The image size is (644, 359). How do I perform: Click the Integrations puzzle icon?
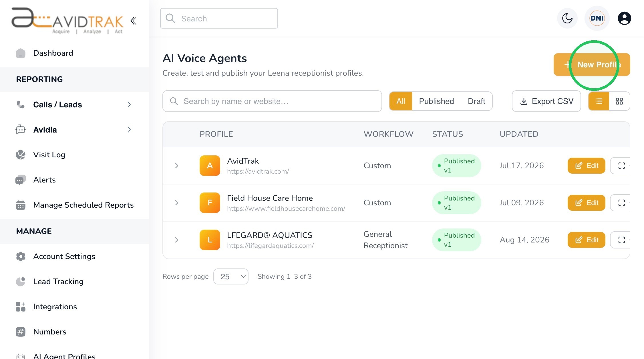(21, 307)
